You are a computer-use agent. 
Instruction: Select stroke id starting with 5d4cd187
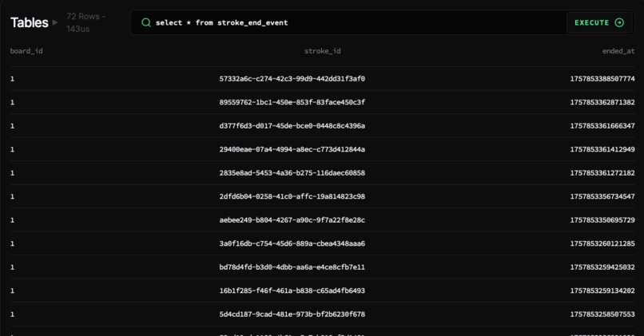click(x=292, y=314)
